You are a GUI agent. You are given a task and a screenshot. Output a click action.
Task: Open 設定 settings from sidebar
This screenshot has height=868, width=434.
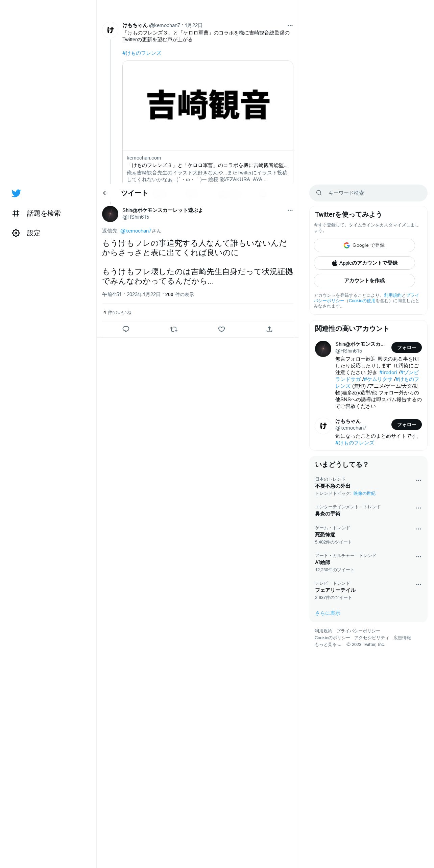(x=26, y=233)
